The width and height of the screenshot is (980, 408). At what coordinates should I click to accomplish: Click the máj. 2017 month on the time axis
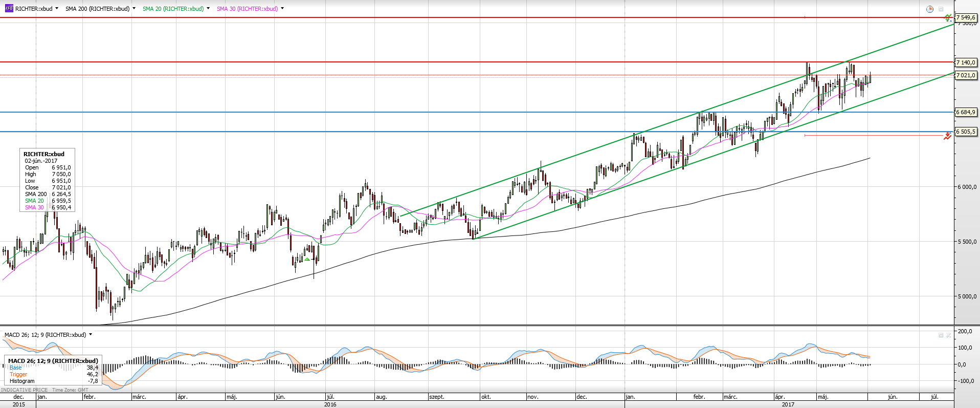click(x=822, y=397)
